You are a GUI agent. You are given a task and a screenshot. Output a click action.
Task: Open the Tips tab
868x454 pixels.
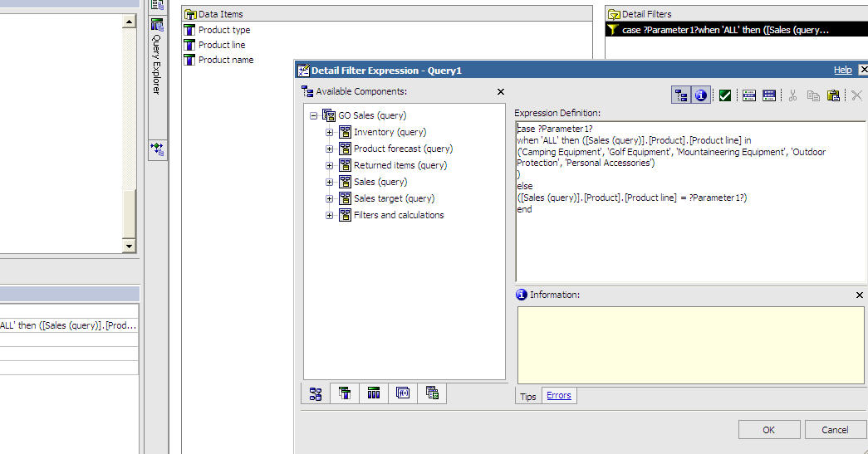(x=527, y=397)
